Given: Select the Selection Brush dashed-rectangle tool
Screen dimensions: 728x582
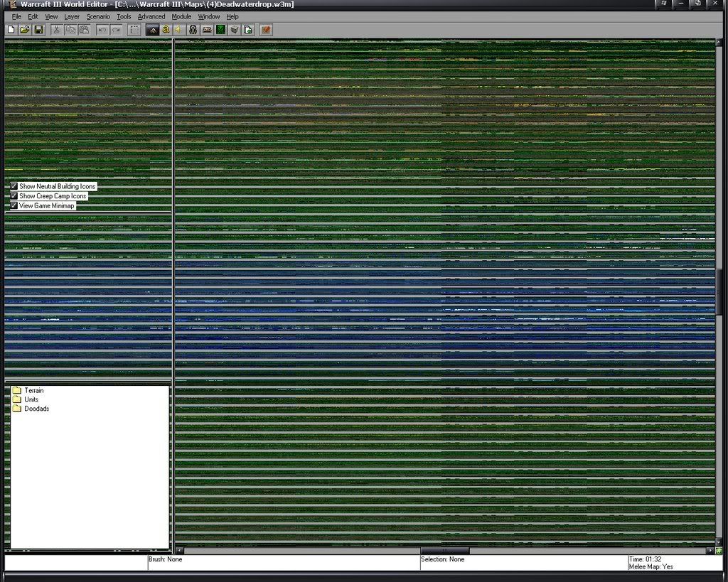Looking at the screenshot, I should 134,30.
